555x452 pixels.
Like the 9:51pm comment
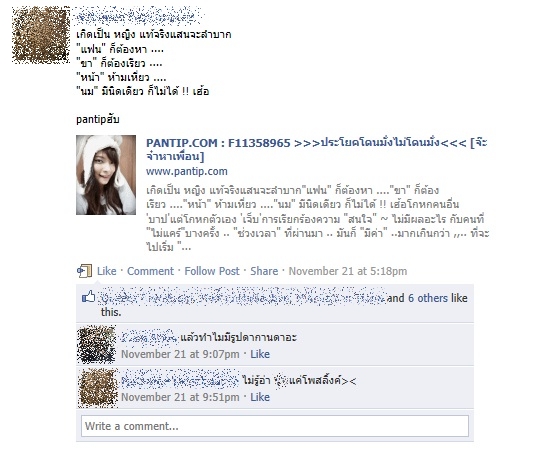(x=260, y=397)
